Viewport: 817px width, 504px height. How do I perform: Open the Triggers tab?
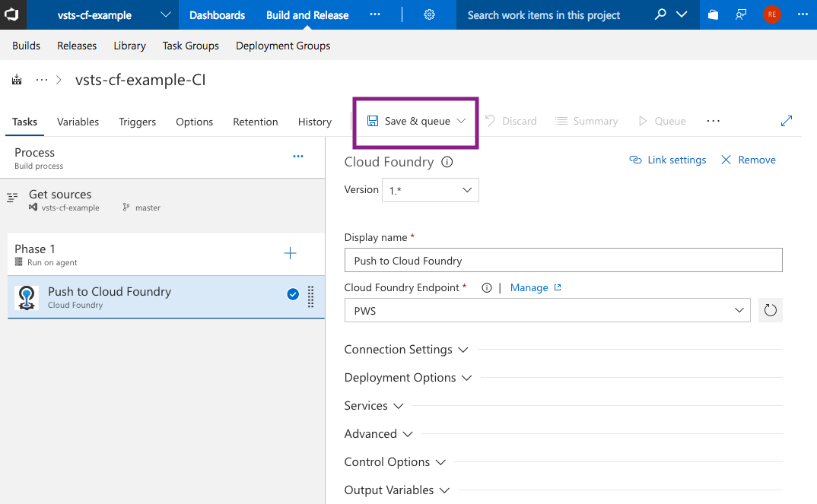coord(137,122)
